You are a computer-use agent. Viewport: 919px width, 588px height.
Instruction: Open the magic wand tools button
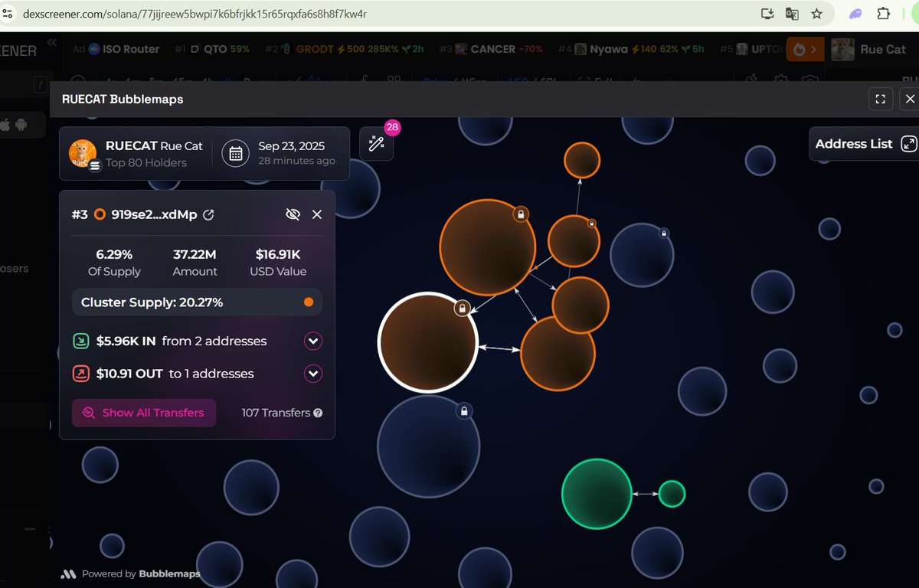[x=377, y=144]
